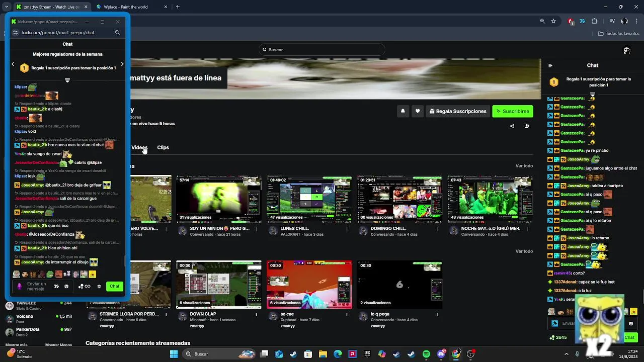Open the Videos tab

(x=139, y=147)
